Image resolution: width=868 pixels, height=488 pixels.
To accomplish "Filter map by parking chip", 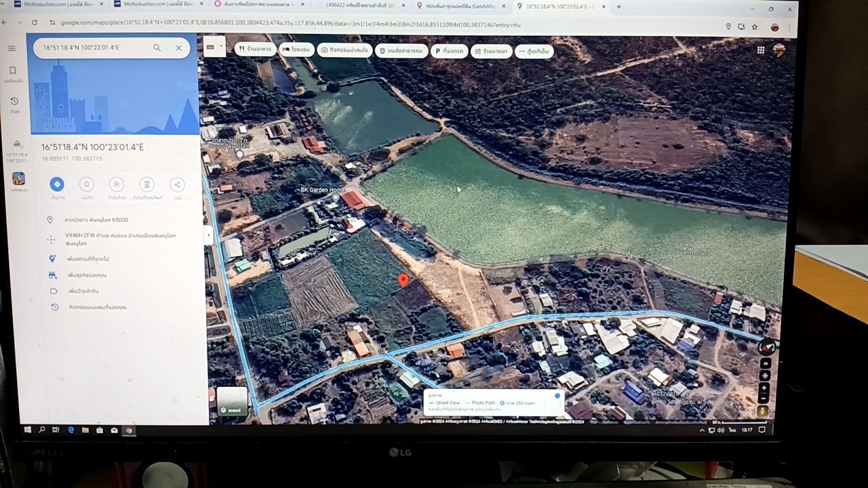I will point(449,51).
